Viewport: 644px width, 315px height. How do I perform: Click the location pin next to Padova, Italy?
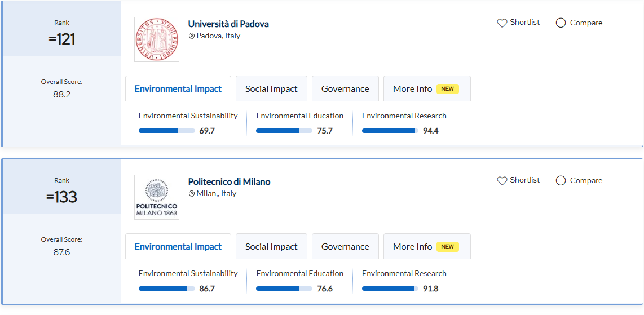point(192,36)
